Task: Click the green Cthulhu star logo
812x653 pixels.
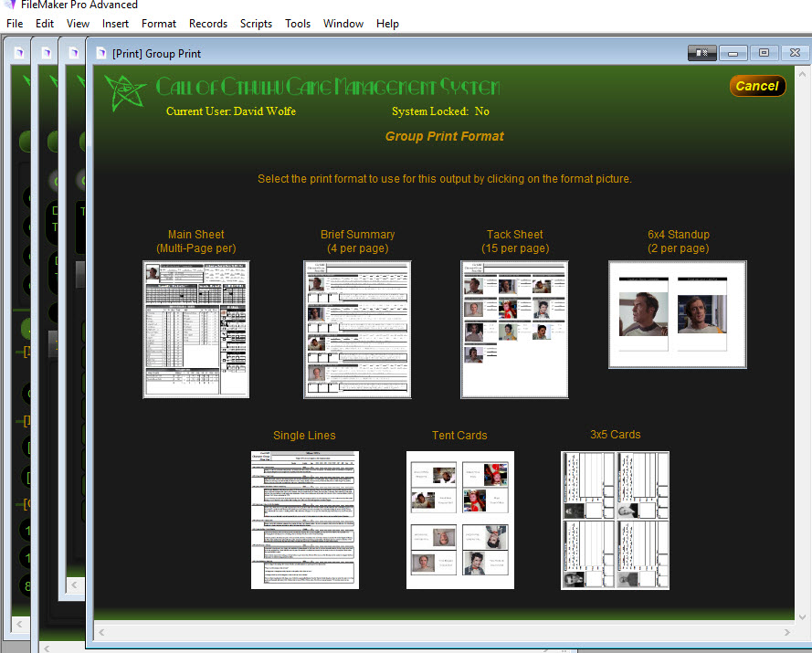Action: (125, 91)
